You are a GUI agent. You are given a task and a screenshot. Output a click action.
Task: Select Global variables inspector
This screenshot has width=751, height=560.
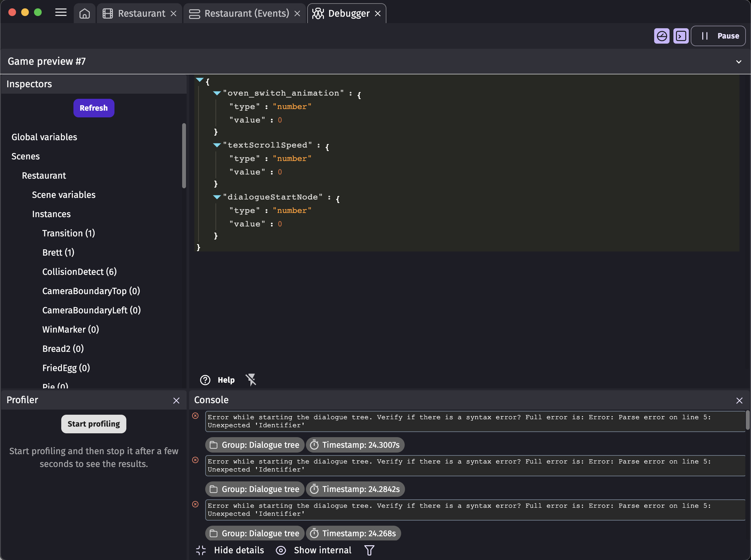pyautogui.click(x=44, y=137)
